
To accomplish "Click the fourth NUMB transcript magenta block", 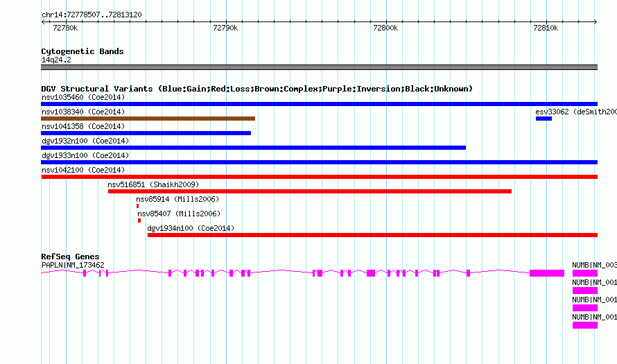I will tap(584, 325).
